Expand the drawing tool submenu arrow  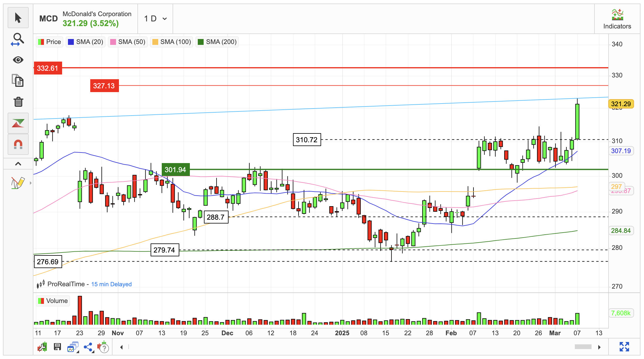30,183
